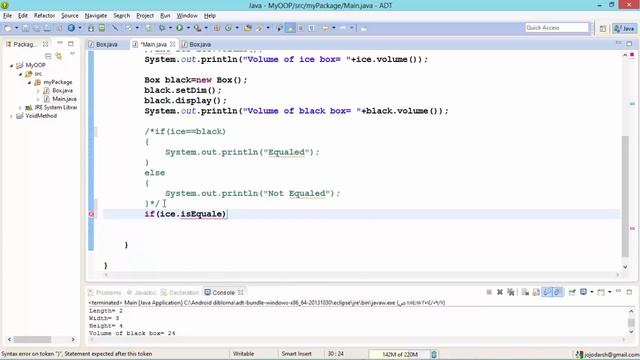Image resolution: width=640 pixels, height=360 pixels.
Task: Toggle console Scroll Lock
Action: [x=536, y=292]
